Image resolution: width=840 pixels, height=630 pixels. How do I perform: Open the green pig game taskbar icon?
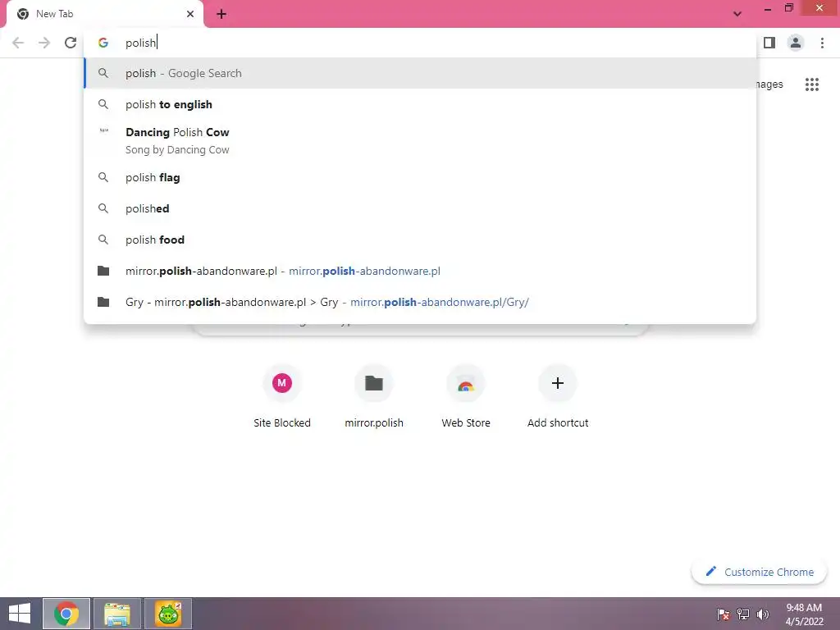[x=168, y=614]
